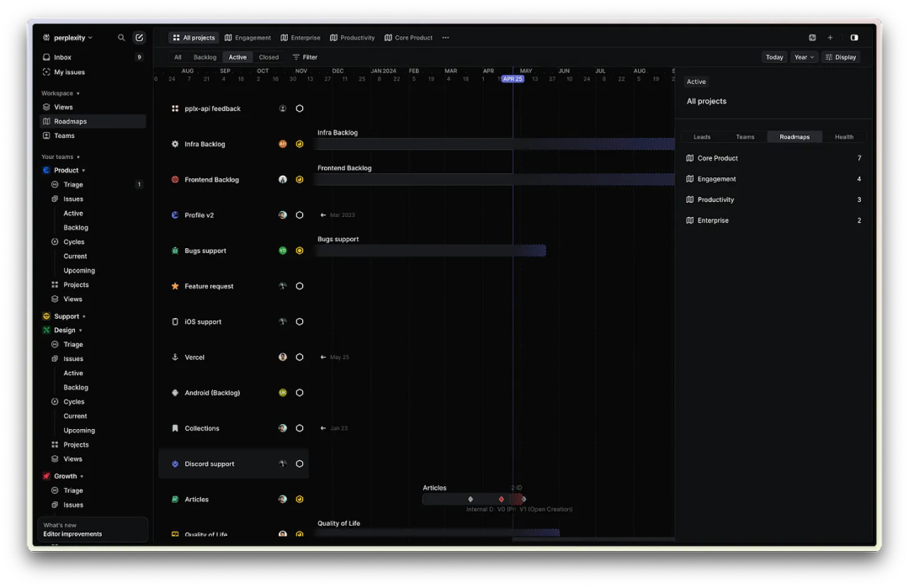Click status circle for pplx-api feedback
The width and height of the screenshot is (909, 588).
click(300, 109)
